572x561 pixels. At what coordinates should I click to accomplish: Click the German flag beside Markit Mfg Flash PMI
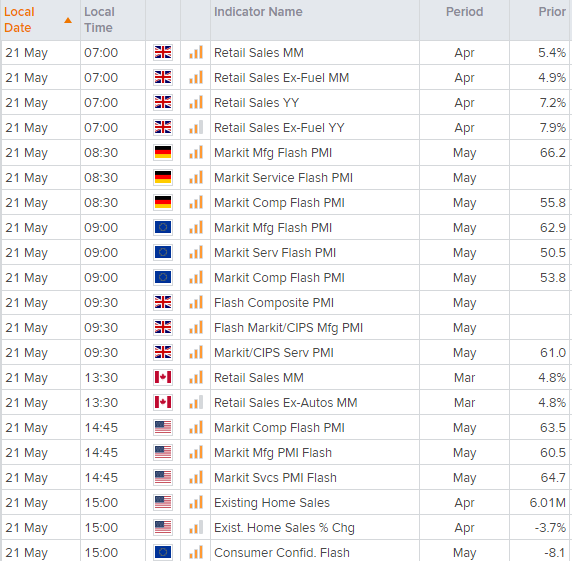click(x=163, y=152)
